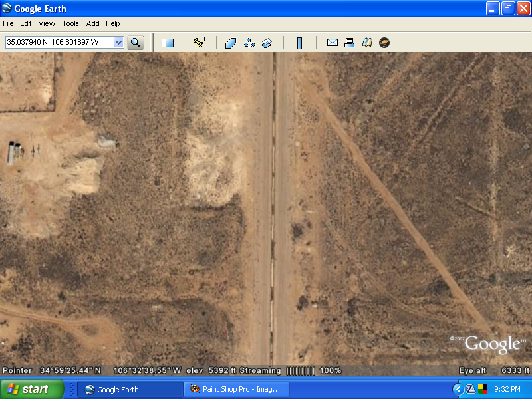Toggle the sidebar panel icon

point(168,43)
